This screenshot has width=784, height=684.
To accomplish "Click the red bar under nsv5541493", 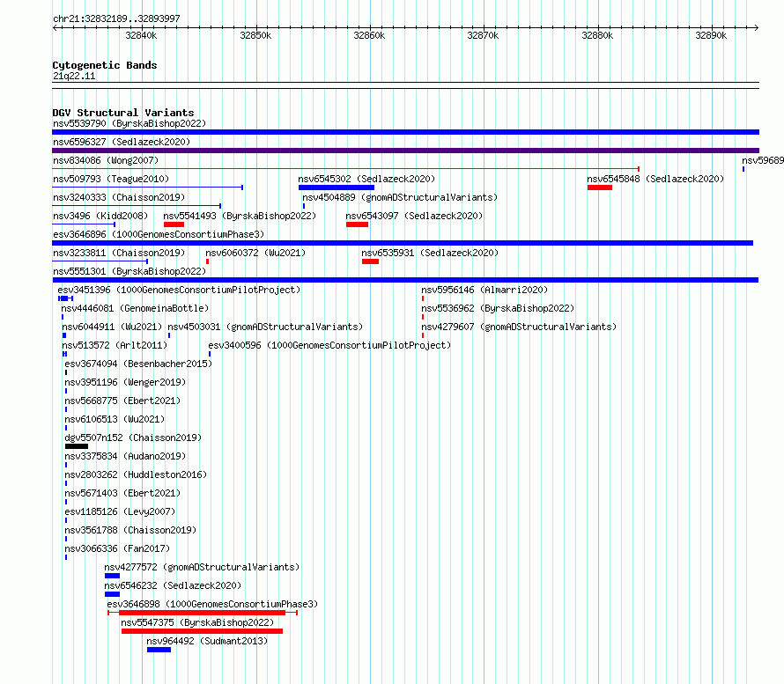I will (x=174, y=224).
